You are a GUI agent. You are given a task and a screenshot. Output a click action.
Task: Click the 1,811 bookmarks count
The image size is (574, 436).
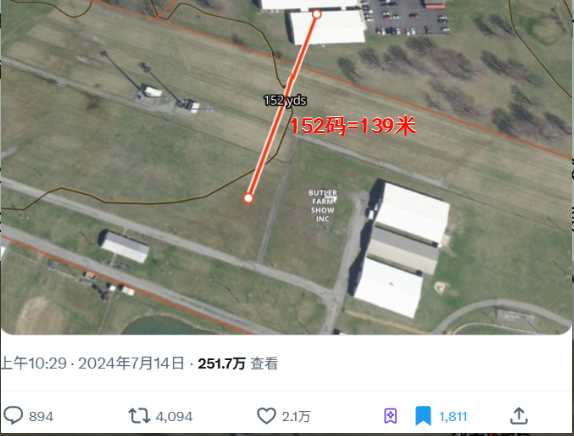click(453, 417)
